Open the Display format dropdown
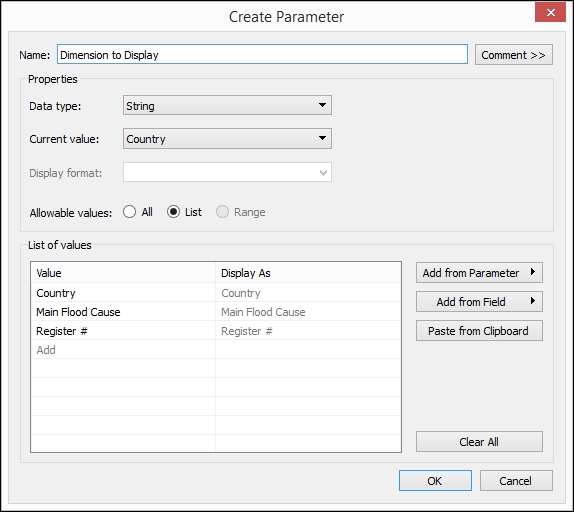574x512 pixels. (x=227, y=172)
